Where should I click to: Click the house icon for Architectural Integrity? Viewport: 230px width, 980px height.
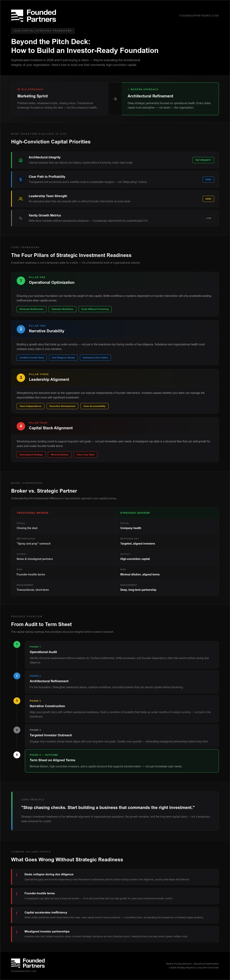(x=21, y=160)
